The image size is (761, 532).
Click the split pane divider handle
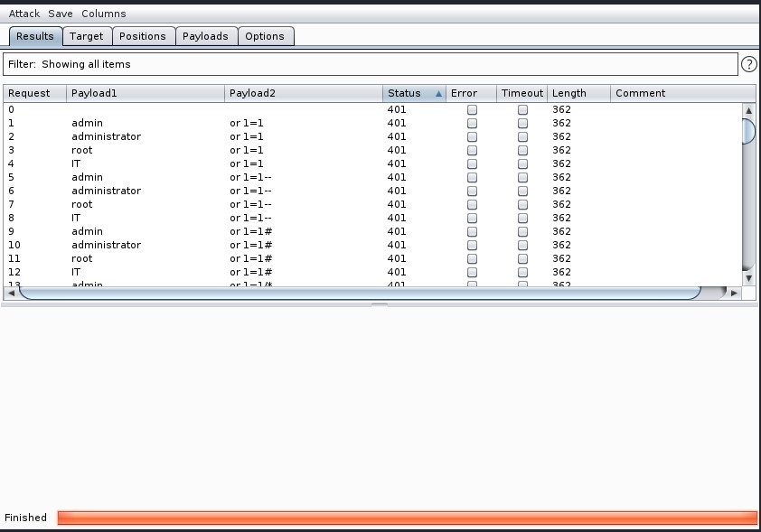pyautogui.click(x=380, y=305)
